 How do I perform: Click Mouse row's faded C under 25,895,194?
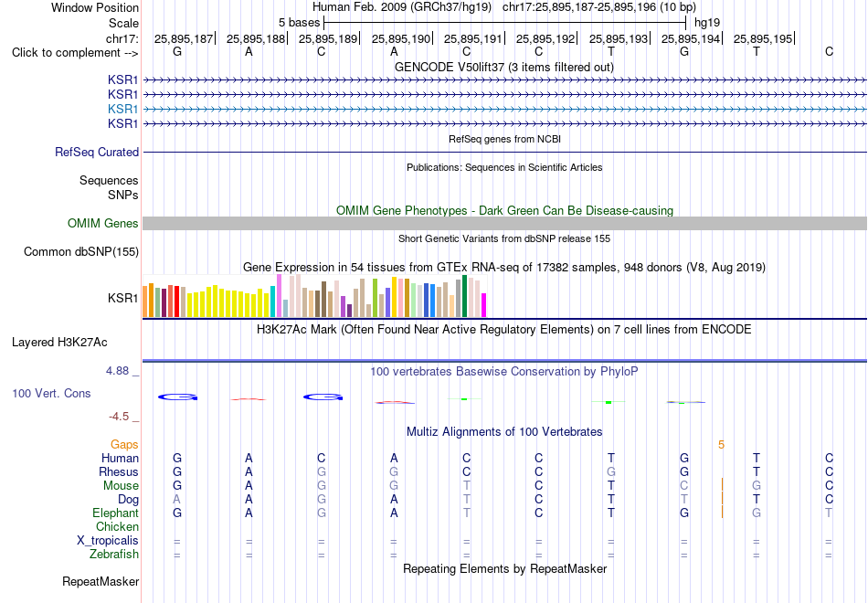coord(684,486)
